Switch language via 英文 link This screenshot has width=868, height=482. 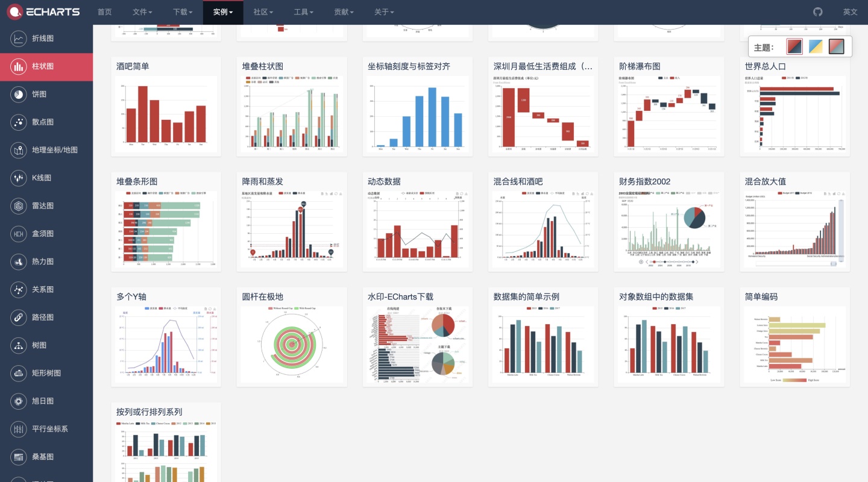coord(850,12)
